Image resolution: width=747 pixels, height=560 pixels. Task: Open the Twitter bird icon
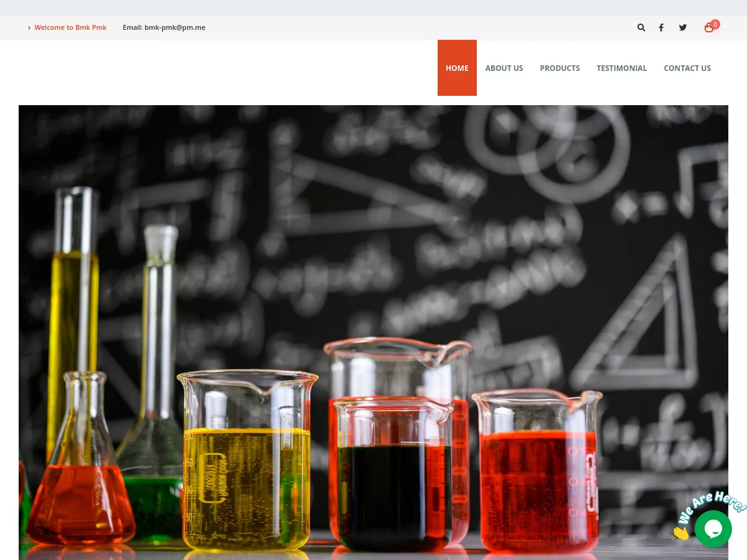(x=683, y=27)
